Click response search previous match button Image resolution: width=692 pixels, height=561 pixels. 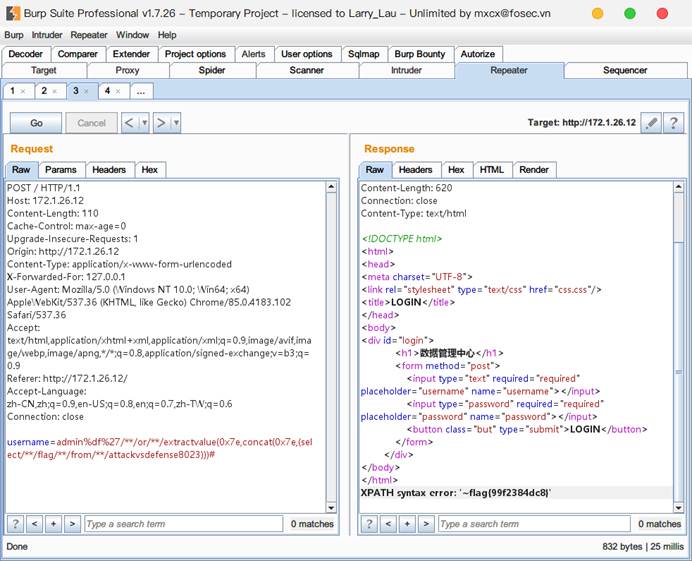point(388,524)
